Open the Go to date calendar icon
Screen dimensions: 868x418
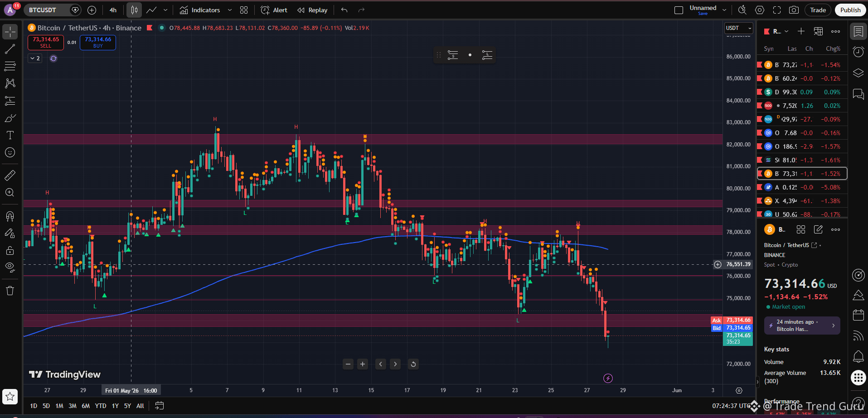(x=160, y=406)
